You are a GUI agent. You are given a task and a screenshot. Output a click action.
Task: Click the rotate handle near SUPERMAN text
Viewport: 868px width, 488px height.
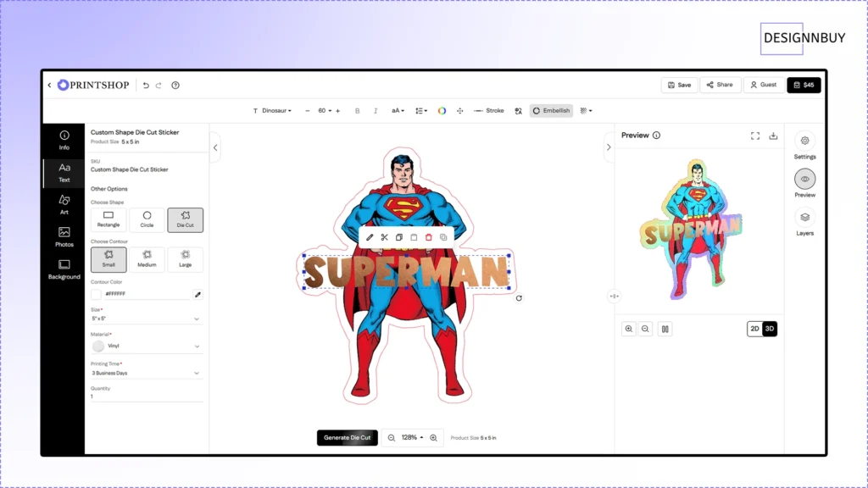(519, 298)
